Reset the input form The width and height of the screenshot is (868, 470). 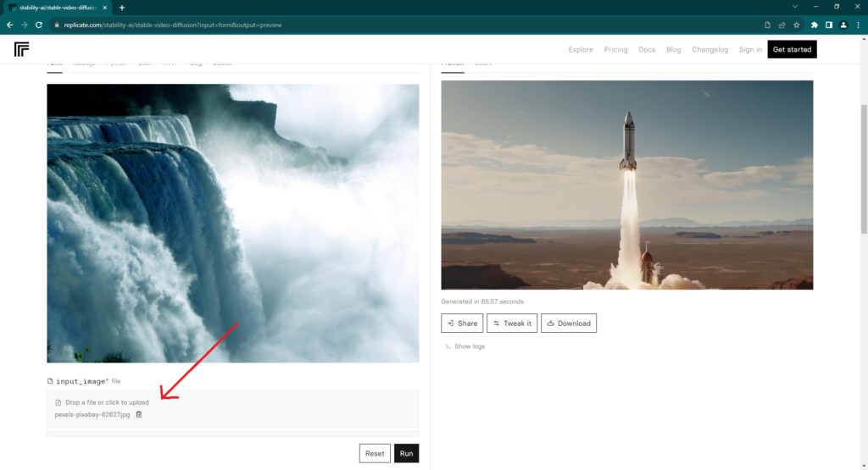pyautogui.click(x=375, y=453)
